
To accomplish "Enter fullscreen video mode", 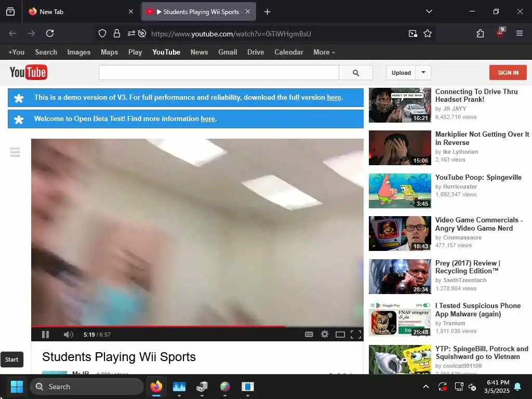I will point(355,335).
